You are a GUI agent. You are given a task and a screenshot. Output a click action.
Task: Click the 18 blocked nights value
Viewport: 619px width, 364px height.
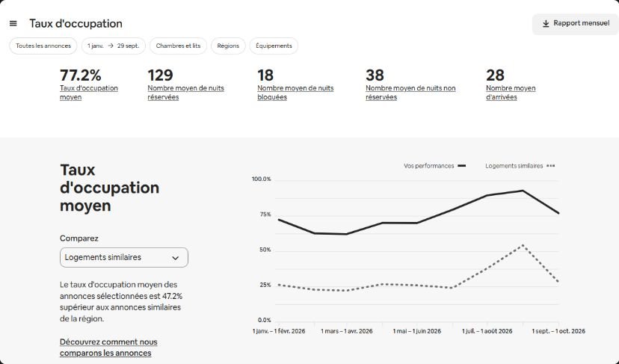(x=265, y=75)
